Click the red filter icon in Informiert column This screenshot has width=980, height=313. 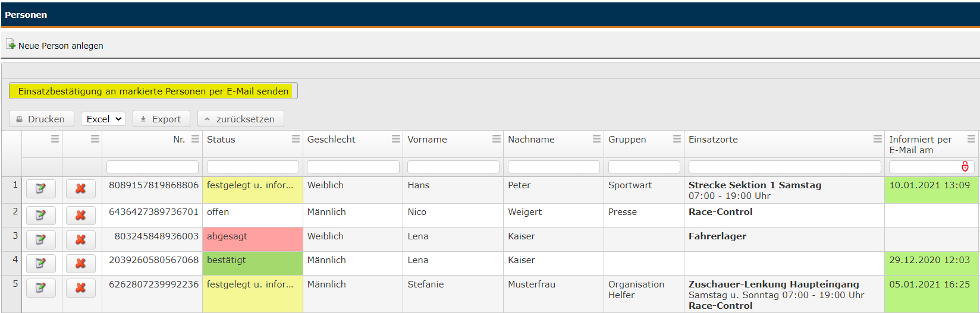tap(965, 167)
